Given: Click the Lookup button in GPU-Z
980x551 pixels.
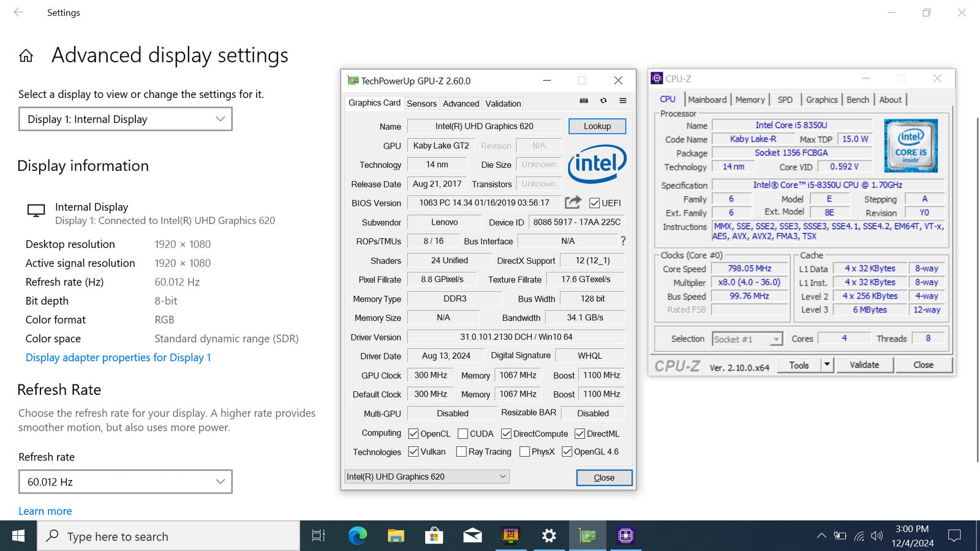Looking at the screenshot, I should [597, 126].
